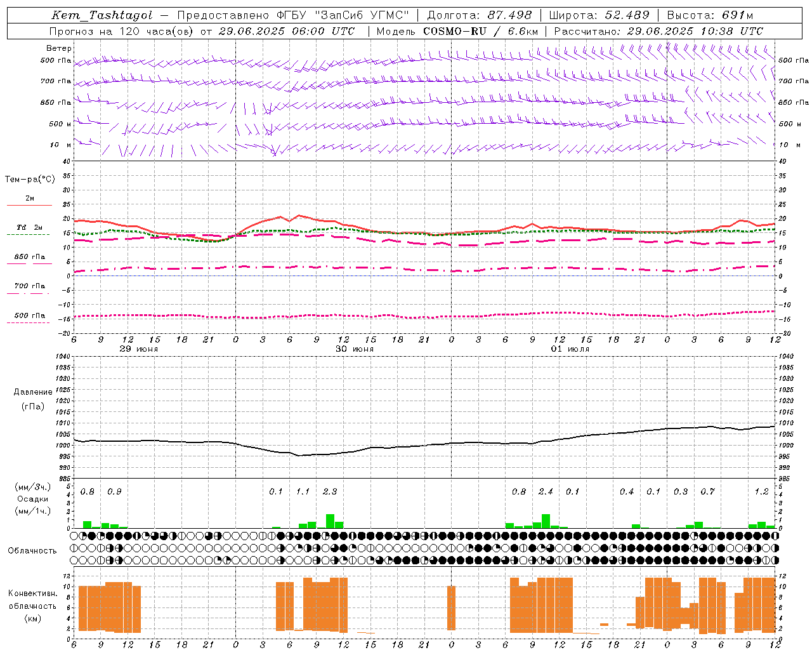812x650 pixels.
Task: Click the 1.1 precipitation total value
Action: coord(303,492)
